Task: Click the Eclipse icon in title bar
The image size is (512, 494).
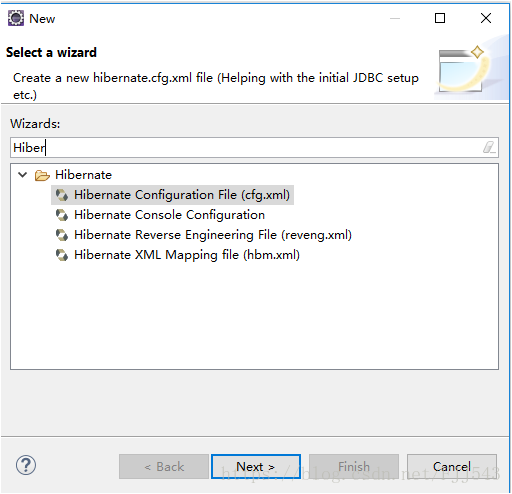Action: pos(16,18)
